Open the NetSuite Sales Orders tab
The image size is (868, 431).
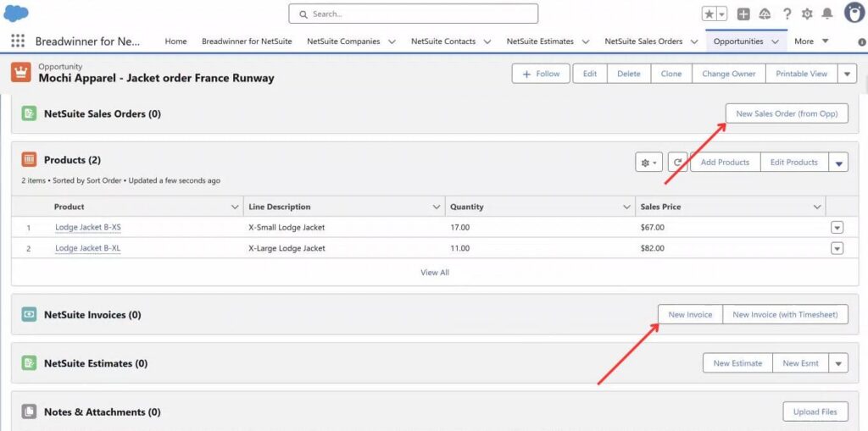click(643, 41)
